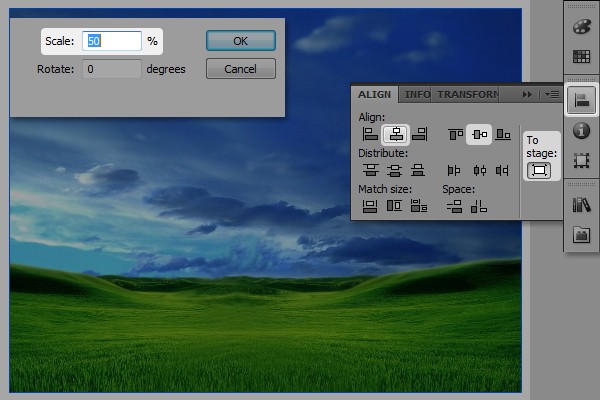Align objects to right edge
The height and width of the screenshot is (400, 600).
pos(420,134)
